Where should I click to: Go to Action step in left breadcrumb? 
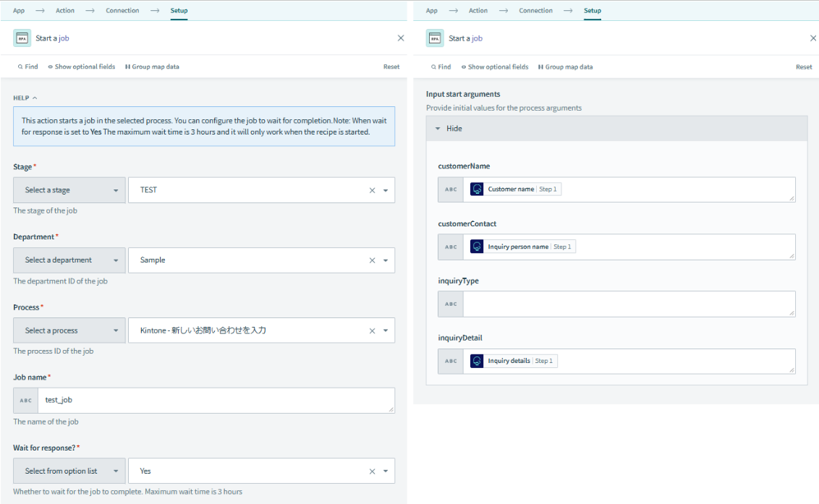tap(65, 10)
